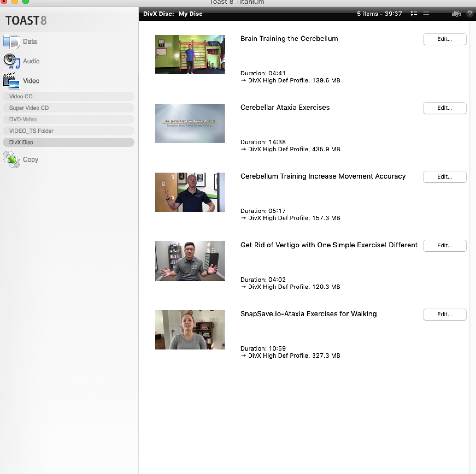Switch to plain list view icon
Screen dimensions: 476x474
(426, 14)
